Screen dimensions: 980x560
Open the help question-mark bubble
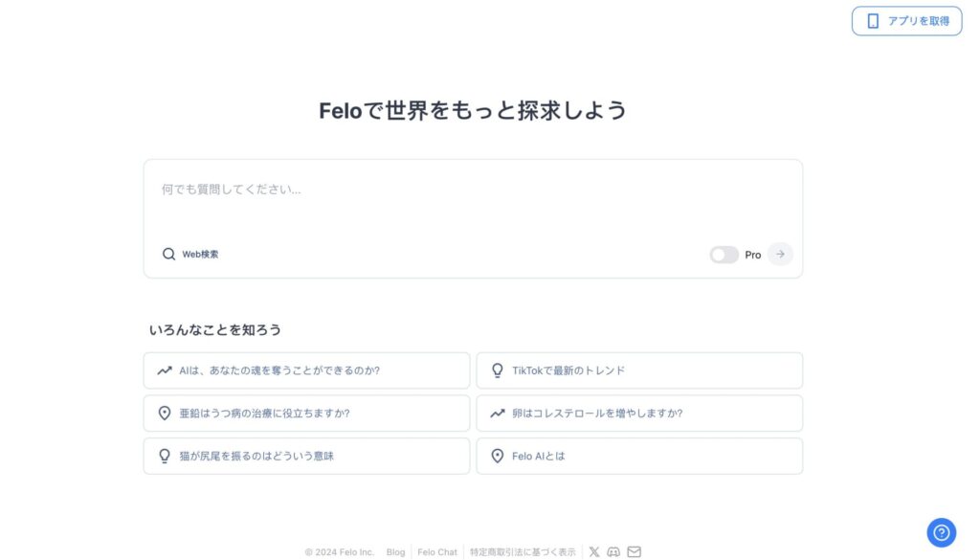pos(941,533)
